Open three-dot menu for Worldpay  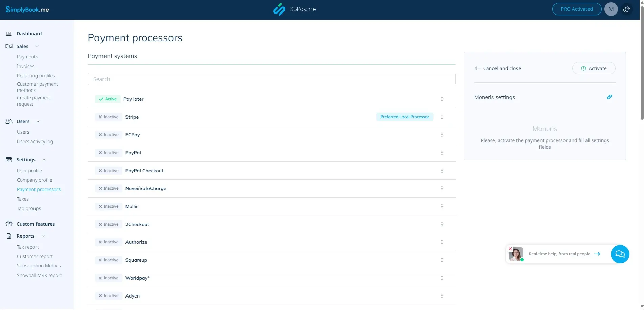442,278
